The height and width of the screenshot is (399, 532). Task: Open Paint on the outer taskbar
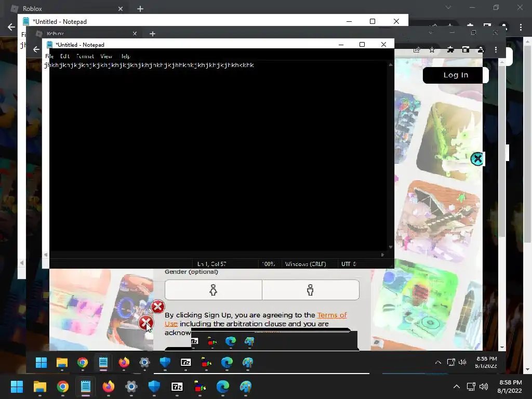coord(246,387)
